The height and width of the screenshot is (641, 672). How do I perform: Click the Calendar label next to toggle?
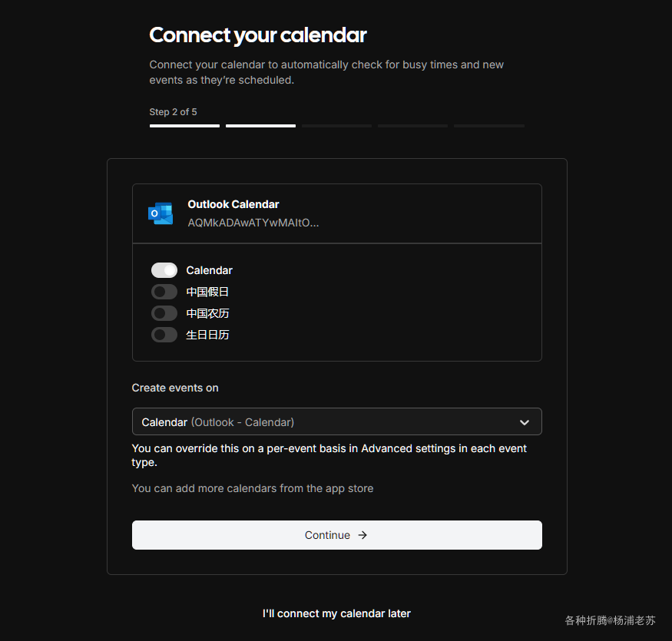(x=209, y=270)
